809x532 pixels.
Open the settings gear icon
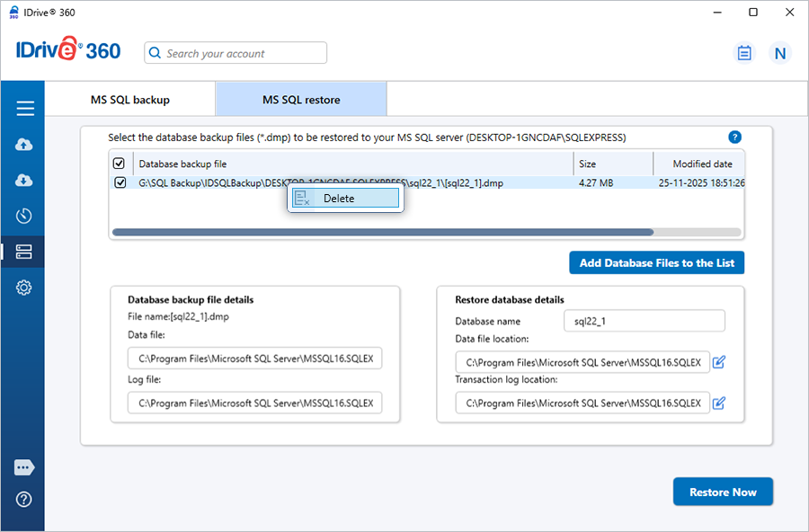24,288
